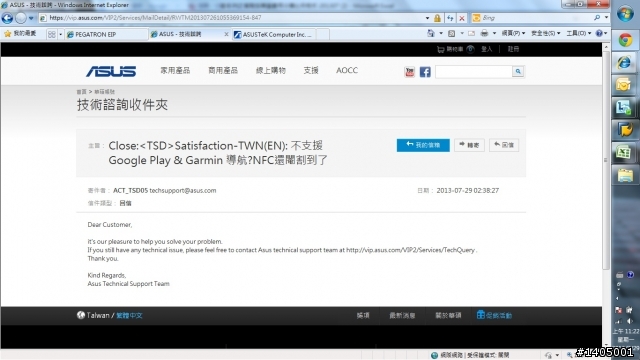Screen dimensions: 640x360
Task: Open the 商用產品 navigation menu
Action: coord(223,71)
